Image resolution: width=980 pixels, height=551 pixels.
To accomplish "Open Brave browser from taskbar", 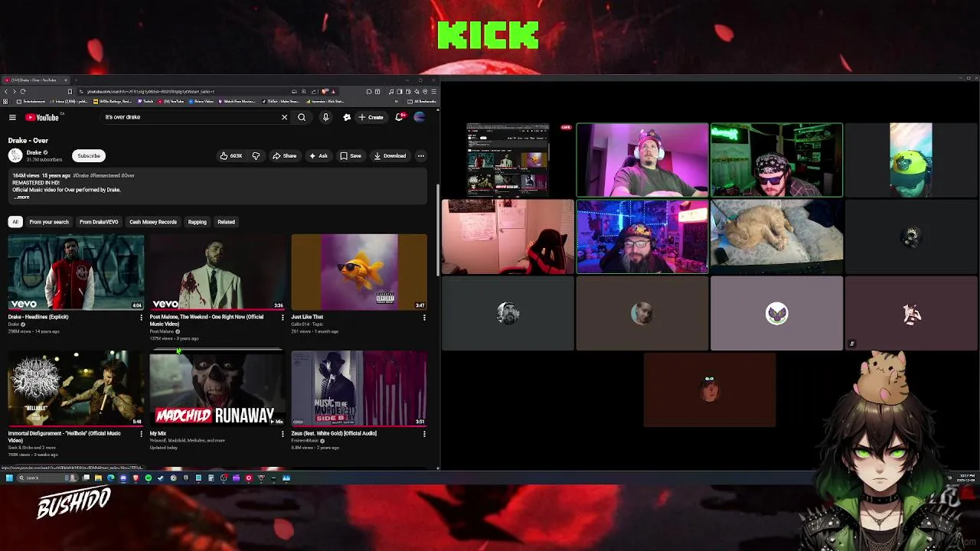I will [x=136, y=478].
